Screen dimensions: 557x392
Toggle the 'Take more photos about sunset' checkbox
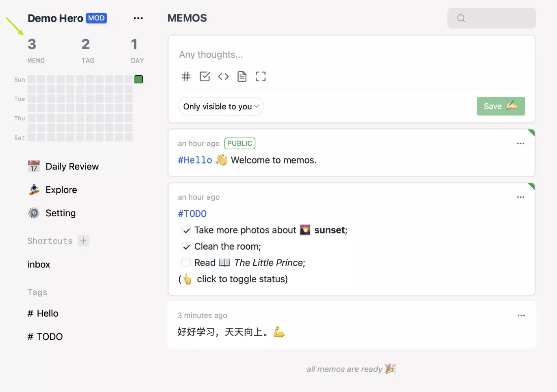[x=186, y=231]
